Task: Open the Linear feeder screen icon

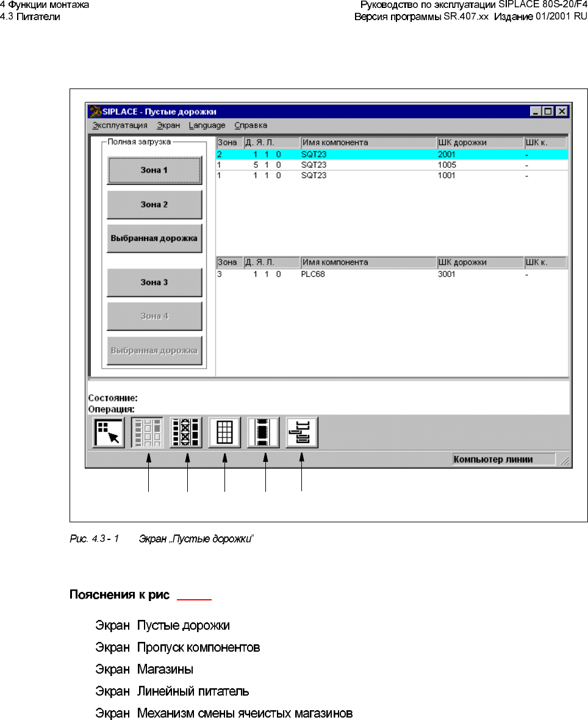Action: click(x=263, y=432)
